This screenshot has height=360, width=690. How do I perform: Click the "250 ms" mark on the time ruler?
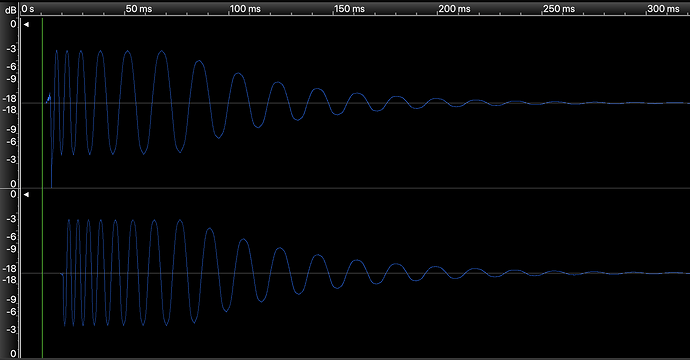click(559, 9)
